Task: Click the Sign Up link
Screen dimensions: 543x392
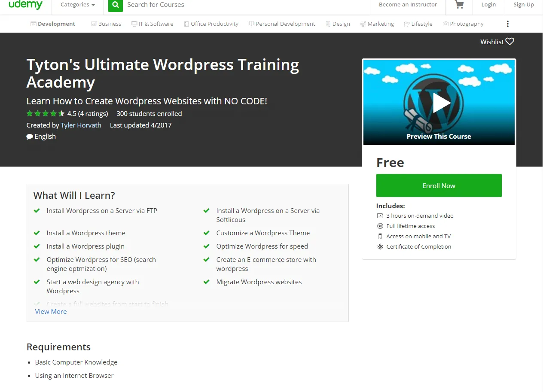Action: [x=524, y=5]
